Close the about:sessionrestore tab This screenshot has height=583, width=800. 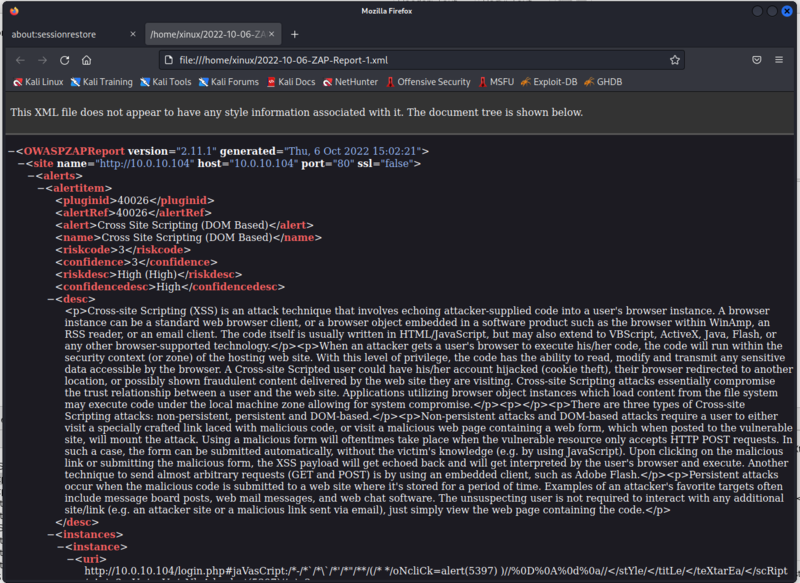tap(132, 34)
